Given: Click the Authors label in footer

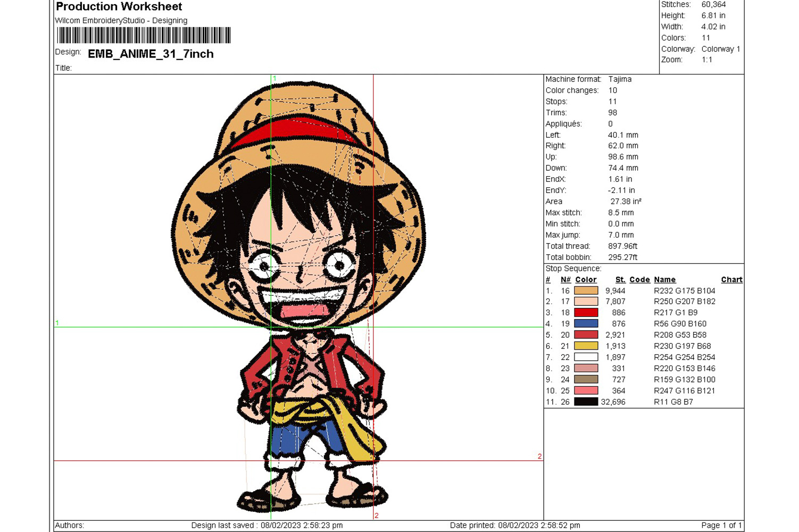Looking at the screenshot, I should point(69,525).
